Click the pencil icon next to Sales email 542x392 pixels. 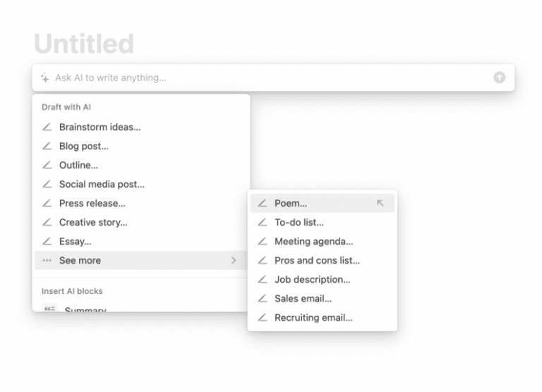coord(263,298)
